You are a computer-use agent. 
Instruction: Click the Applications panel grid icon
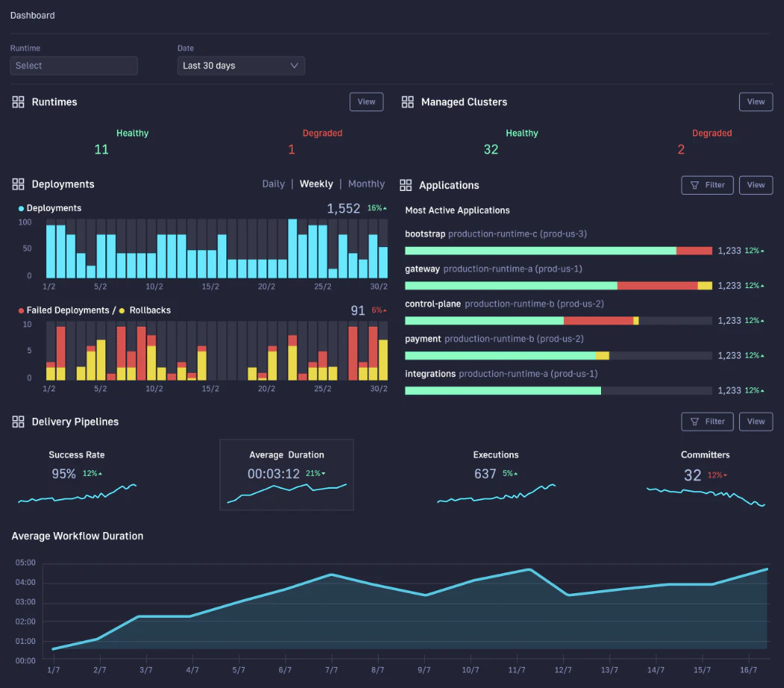point(407,184)
